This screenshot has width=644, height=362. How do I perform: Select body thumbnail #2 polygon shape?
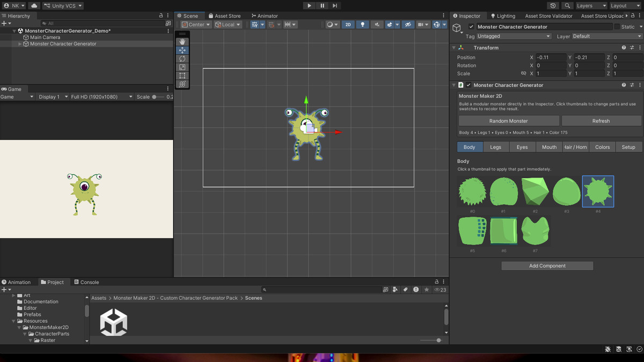[535, 192]
